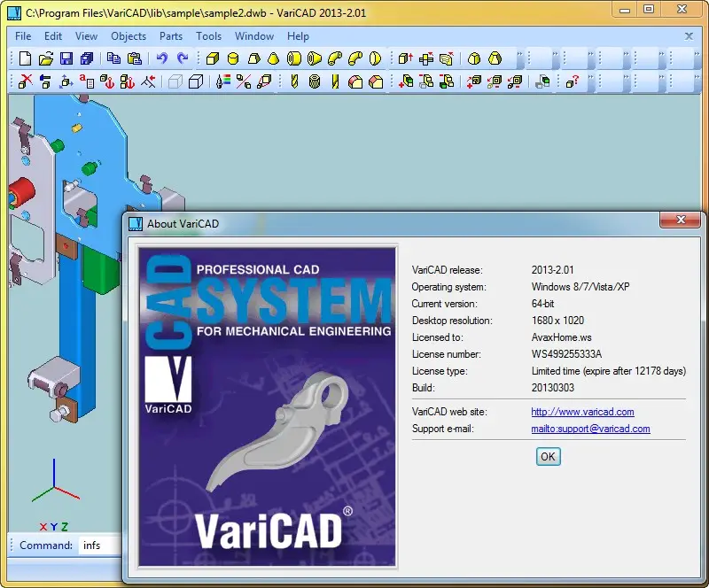
Task: Open a file using the folder icon
Action: click(x=46, y=58)
